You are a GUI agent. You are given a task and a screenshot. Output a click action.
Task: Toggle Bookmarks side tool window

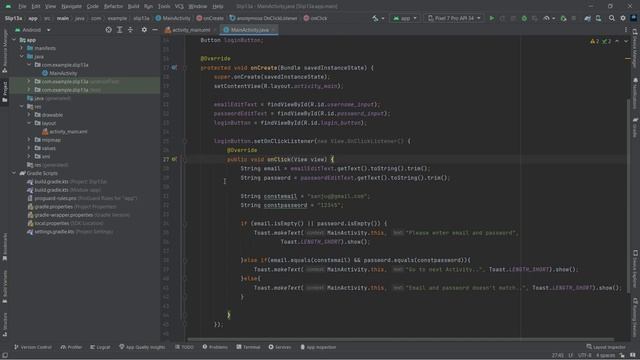point(5,247)
